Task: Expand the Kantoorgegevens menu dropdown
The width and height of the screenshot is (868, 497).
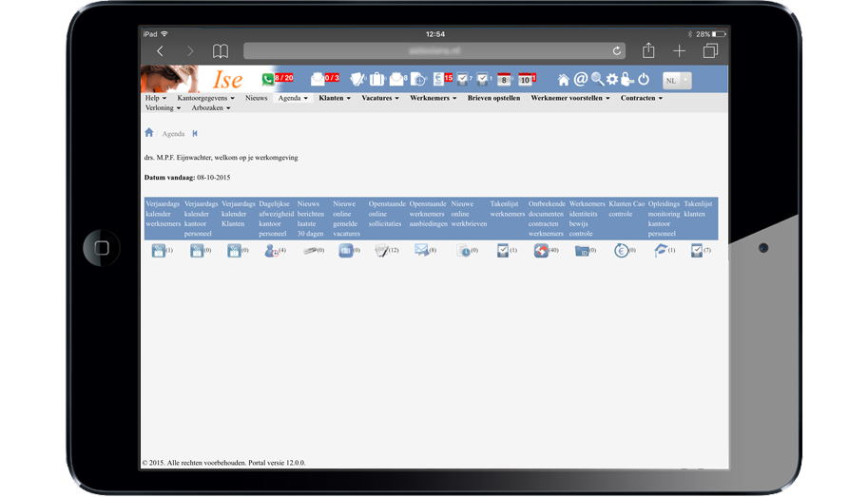Action: [205, 98]
